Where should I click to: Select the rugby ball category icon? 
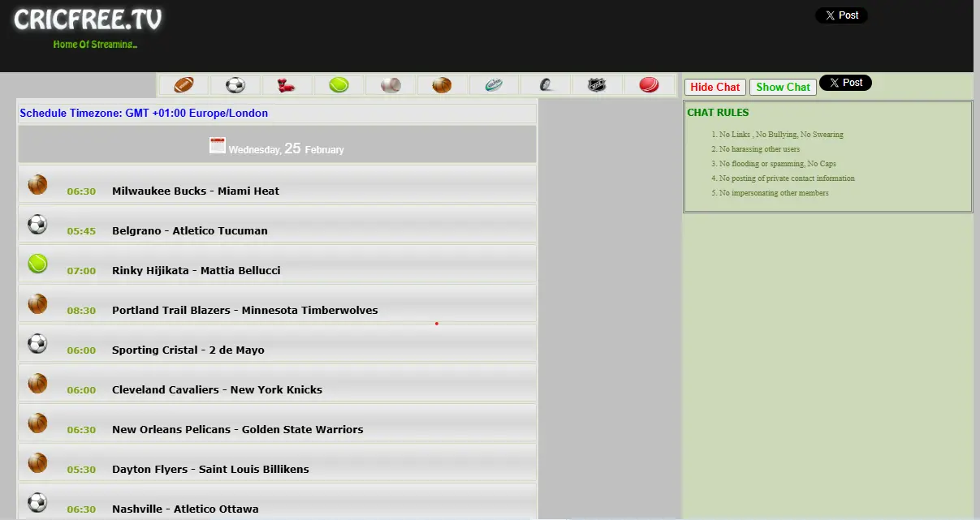pyautogui.click(x=494, y=85)
